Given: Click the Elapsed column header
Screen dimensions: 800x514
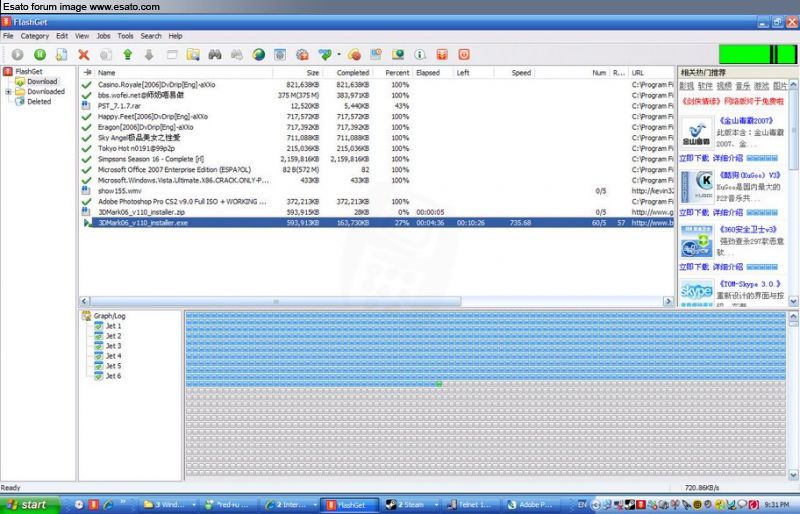Looking at the screenshot, I should [x=433, y=73].
